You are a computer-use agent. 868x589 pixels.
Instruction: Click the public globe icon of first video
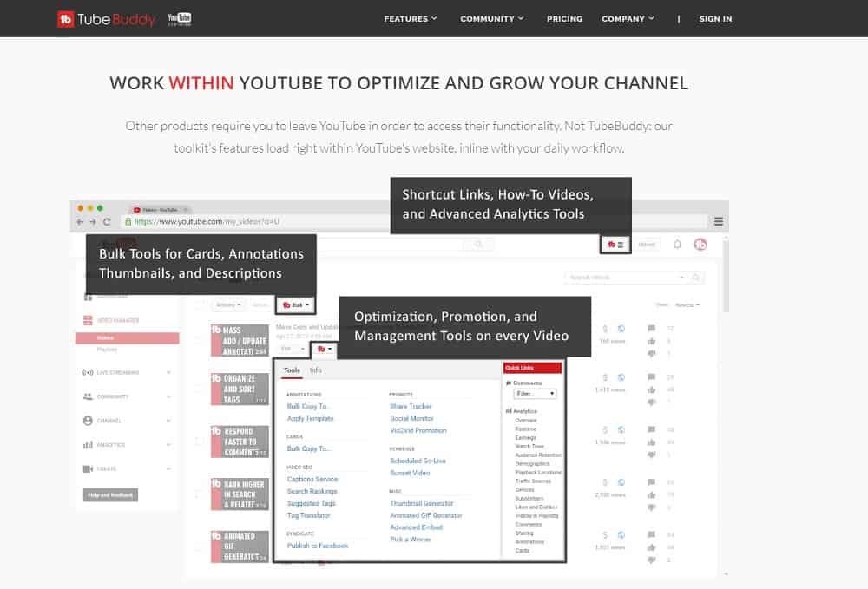coord(621,329)
